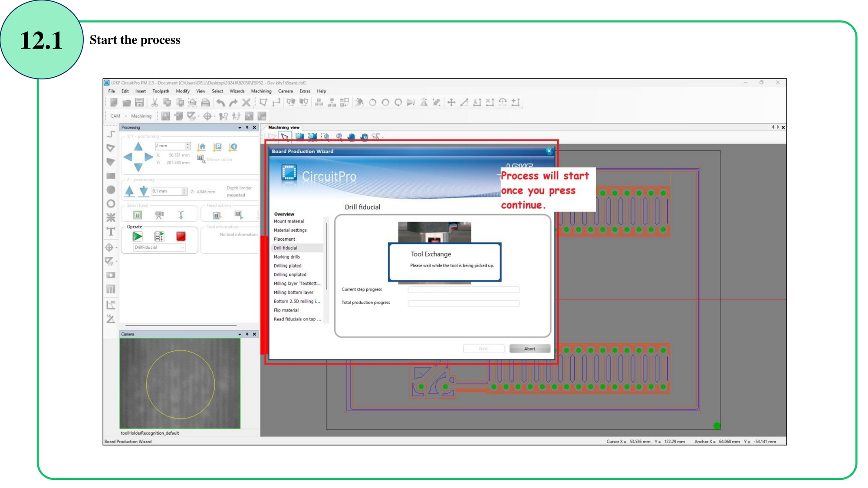Select the dispenser head icon in Select head
The width and height of the screenshot is (868, 488).
point(181,215)
